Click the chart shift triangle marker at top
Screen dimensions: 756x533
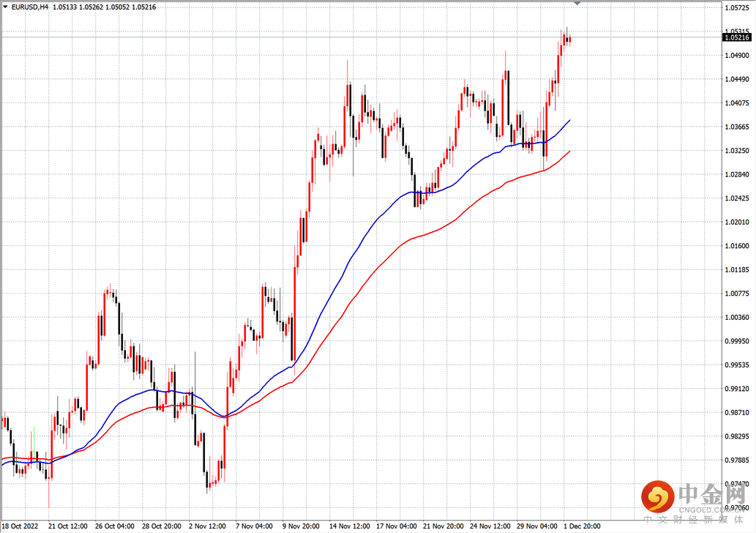click(577, 4)
